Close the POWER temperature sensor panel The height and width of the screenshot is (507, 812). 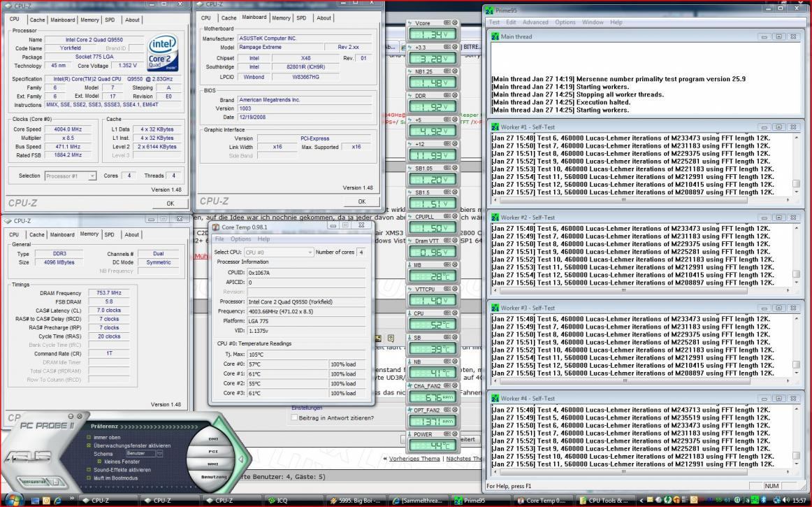(455, 434)
